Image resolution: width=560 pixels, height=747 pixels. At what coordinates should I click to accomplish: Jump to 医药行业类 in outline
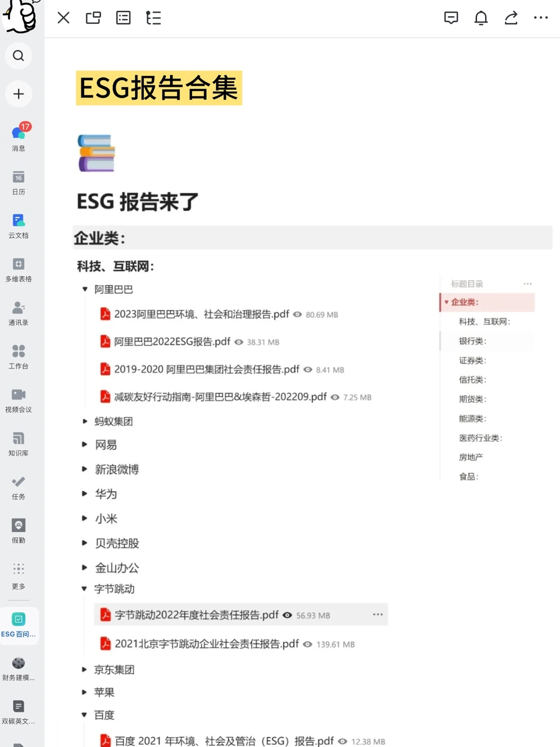tap(481, 438)
